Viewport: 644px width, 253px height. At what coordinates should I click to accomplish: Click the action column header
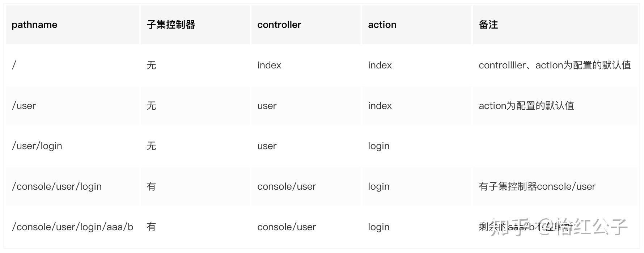[x=382, y=25]
